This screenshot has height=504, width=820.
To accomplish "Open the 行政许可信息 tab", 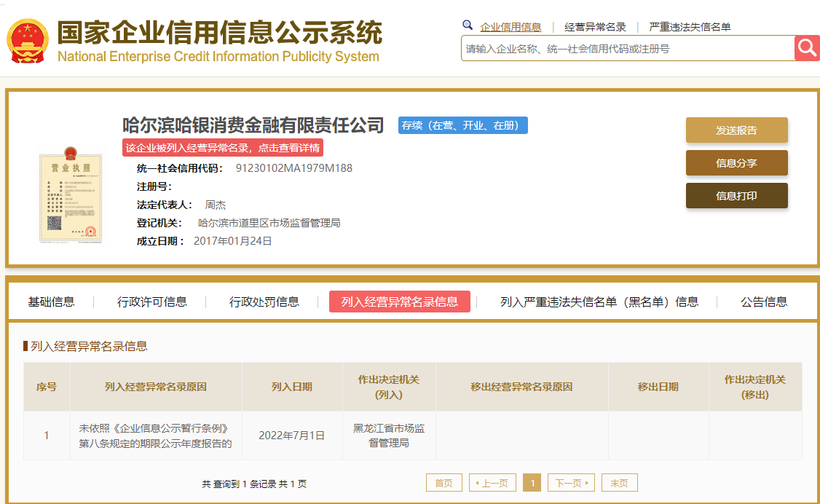I will click(x=151, y=302).
